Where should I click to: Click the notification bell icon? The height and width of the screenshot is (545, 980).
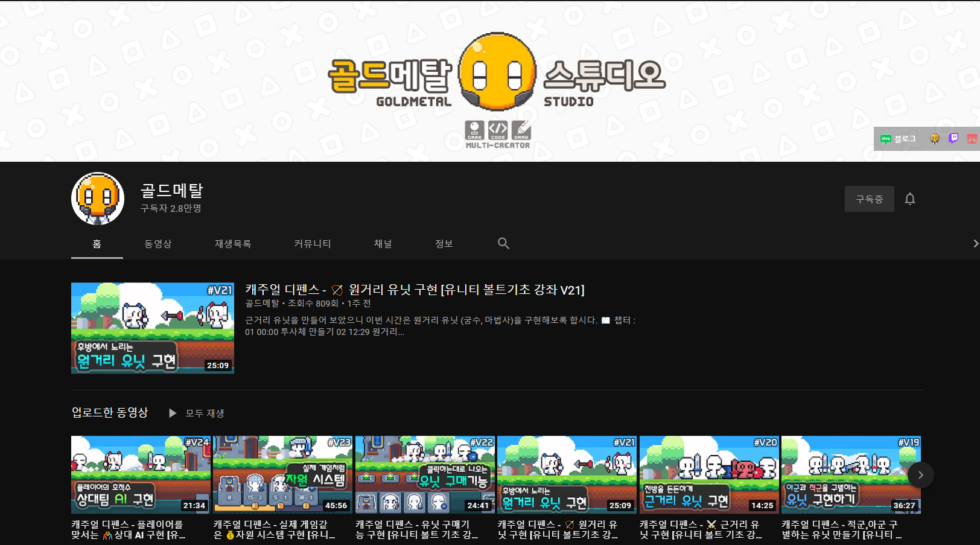[x=910, y=199]
